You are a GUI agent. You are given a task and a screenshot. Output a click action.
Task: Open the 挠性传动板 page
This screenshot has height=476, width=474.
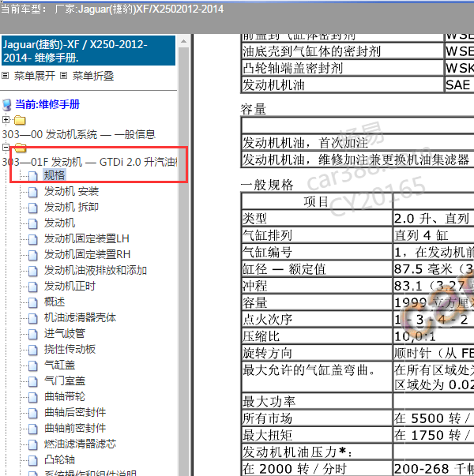coord(70,349)
